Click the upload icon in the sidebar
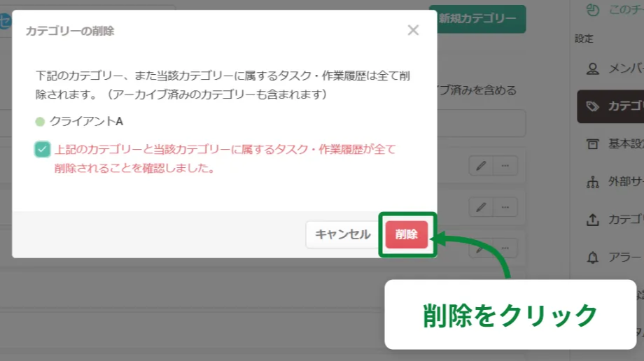 pos(592,220)
